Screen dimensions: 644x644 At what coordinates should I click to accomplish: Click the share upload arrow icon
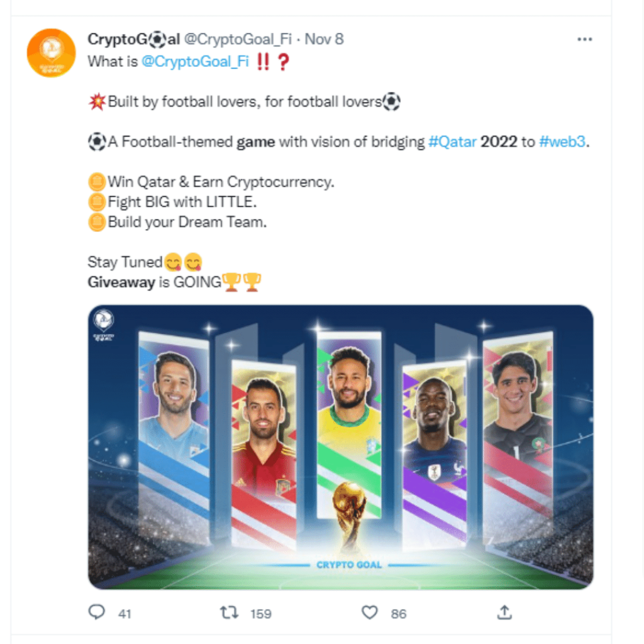coord(504,612)
